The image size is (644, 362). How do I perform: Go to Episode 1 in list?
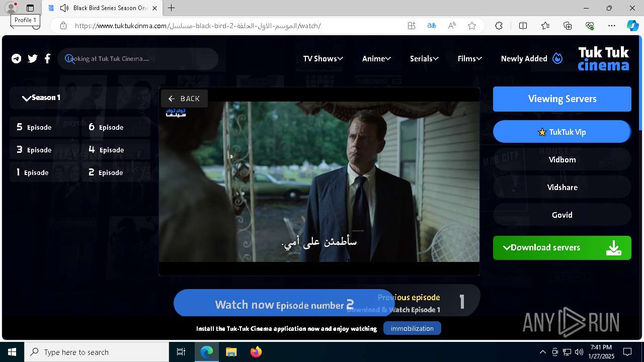[x=44, y=172]
